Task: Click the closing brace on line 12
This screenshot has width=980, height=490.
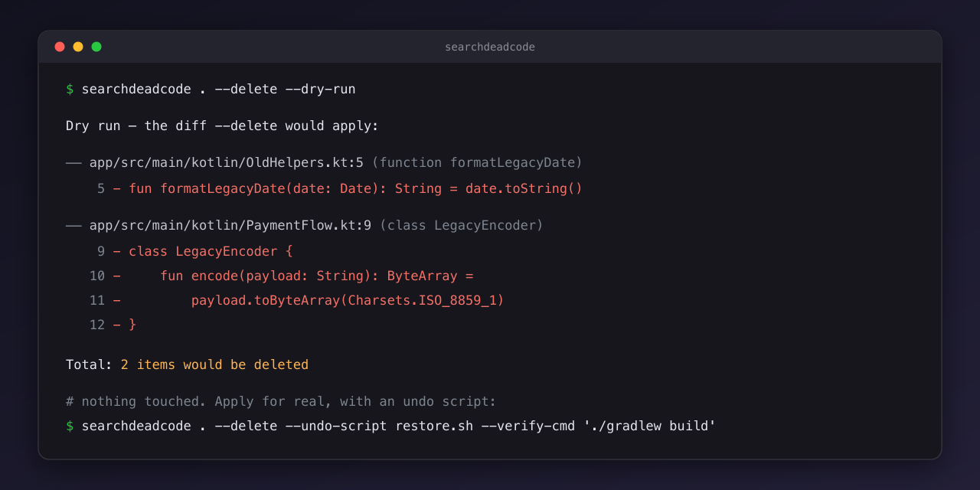Action: (132, 325)
